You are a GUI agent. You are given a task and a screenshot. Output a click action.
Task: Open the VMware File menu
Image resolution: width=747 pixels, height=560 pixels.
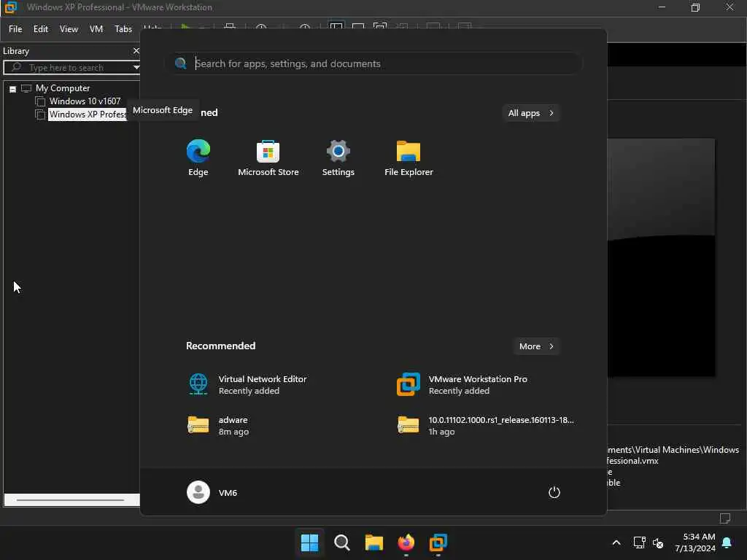[x=15, y=29]
